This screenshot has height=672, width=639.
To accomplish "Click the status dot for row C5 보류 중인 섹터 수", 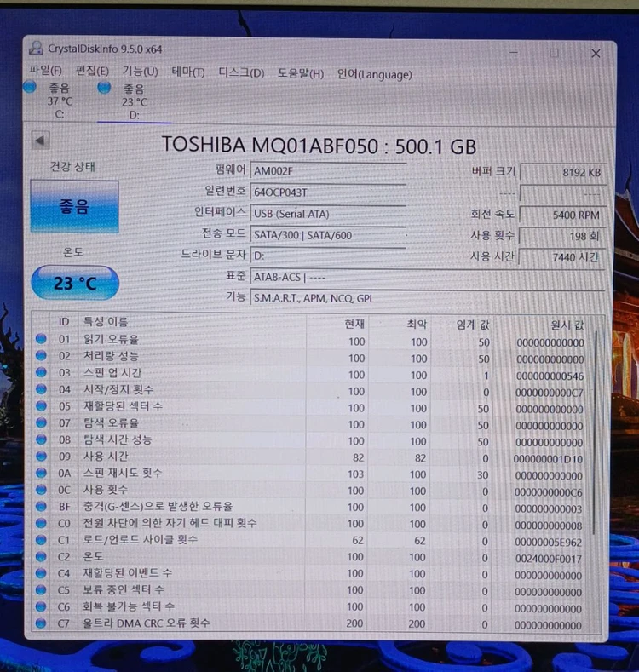I will [x=41, y=589].
